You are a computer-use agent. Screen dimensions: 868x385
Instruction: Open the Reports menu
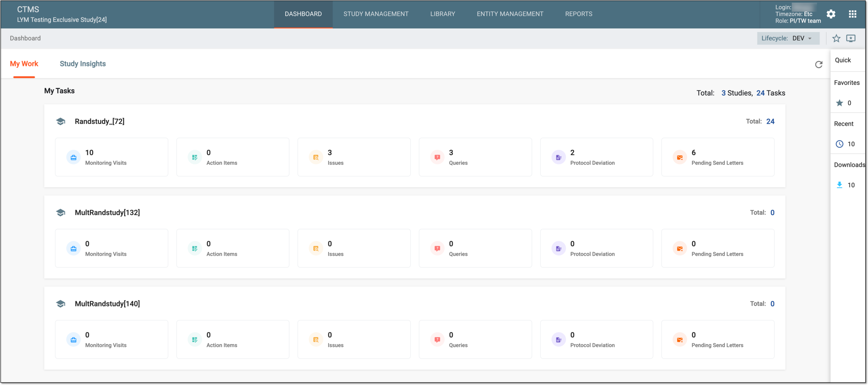point(579,14)
